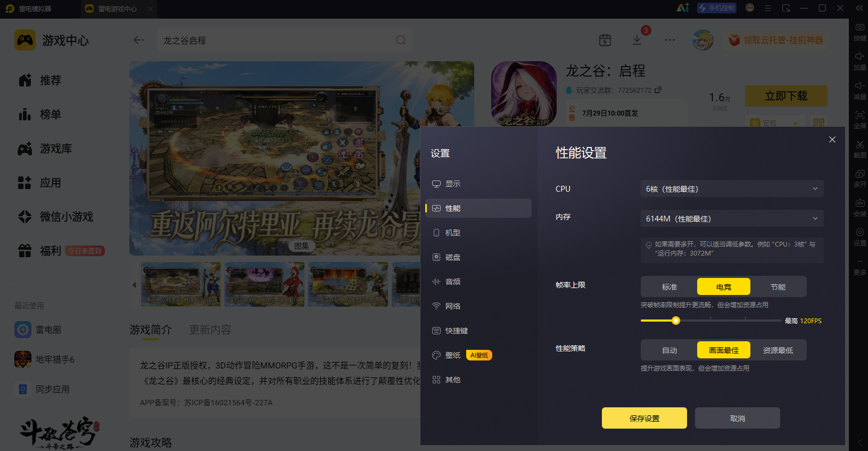868x451 pixels.
Task: Set performance strategy to 自动
Action: [x=669, y=350]
